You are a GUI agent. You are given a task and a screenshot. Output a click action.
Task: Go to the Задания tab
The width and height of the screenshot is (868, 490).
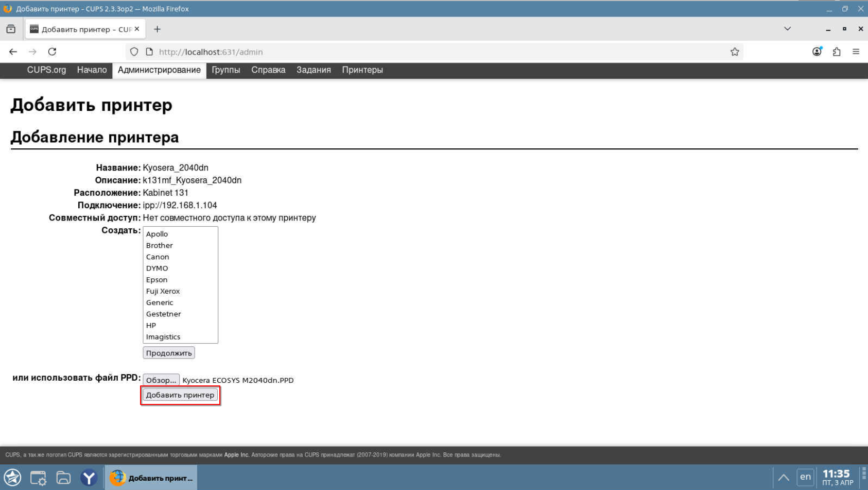[x=313, y=70]
